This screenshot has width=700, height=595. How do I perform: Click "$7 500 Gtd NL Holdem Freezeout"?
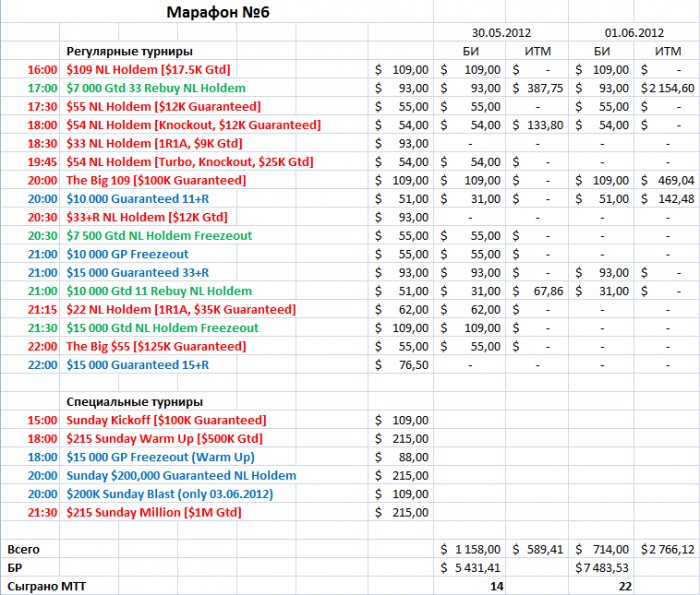(159, 236)
